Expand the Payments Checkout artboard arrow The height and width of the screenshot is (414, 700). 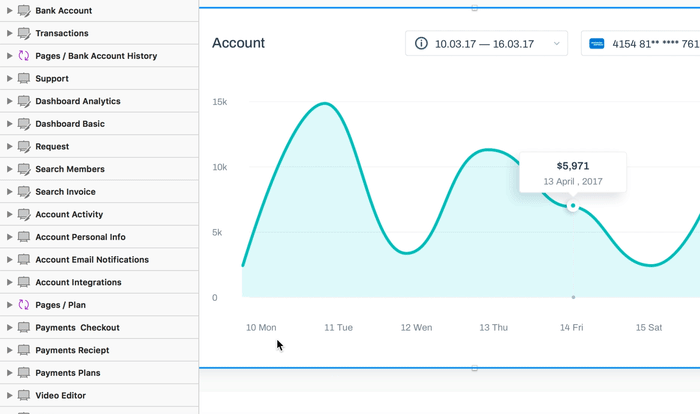(x=9, y=327)
